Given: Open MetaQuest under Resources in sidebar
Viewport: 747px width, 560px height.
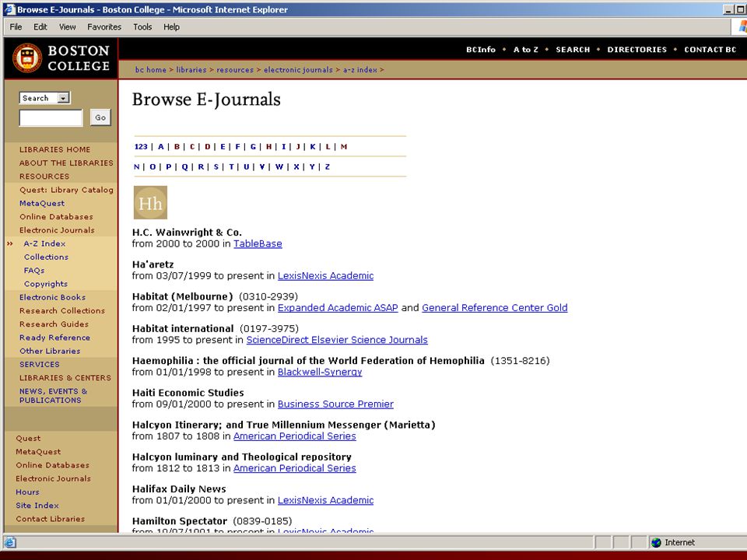Looking at the screenshot, I should pos(42,203).
